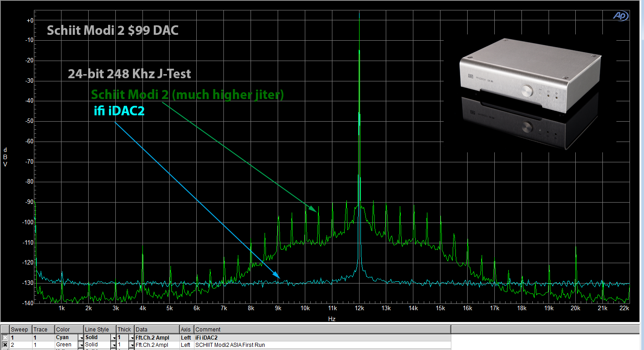Click the Line Style column header
This screenshot has height=350, width=644.
(100, 329)
